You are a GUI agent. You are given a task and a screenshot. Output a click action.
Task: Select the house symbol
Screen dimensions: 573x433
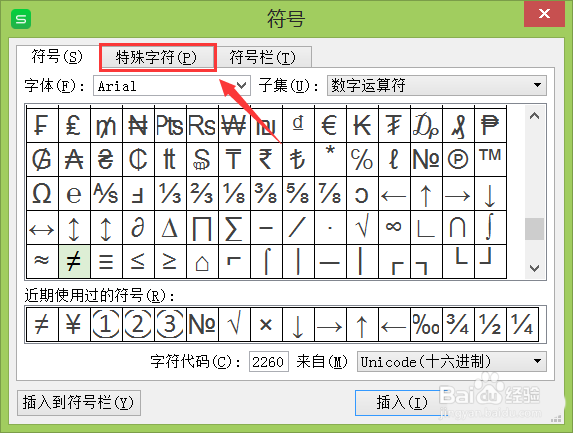[x=202, y=261]
